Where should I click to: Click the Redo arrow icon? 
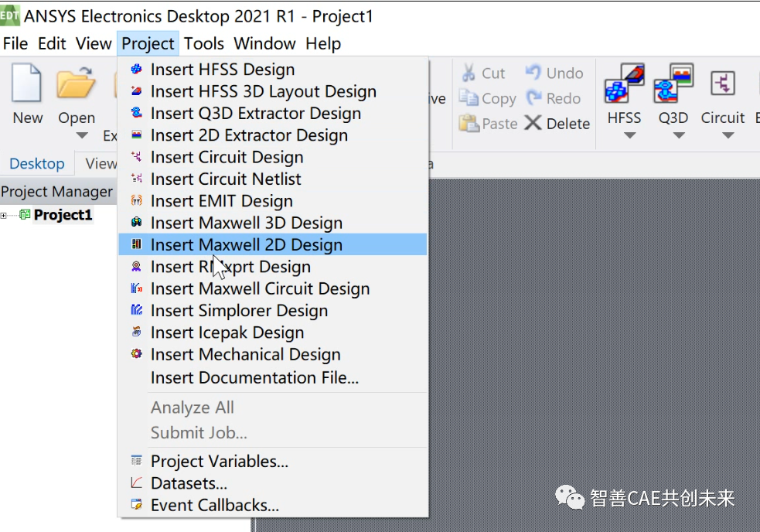tap(533, 97)
